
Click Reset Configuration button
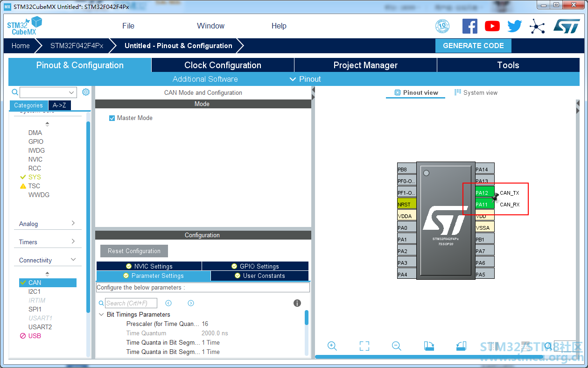[134, 251]
